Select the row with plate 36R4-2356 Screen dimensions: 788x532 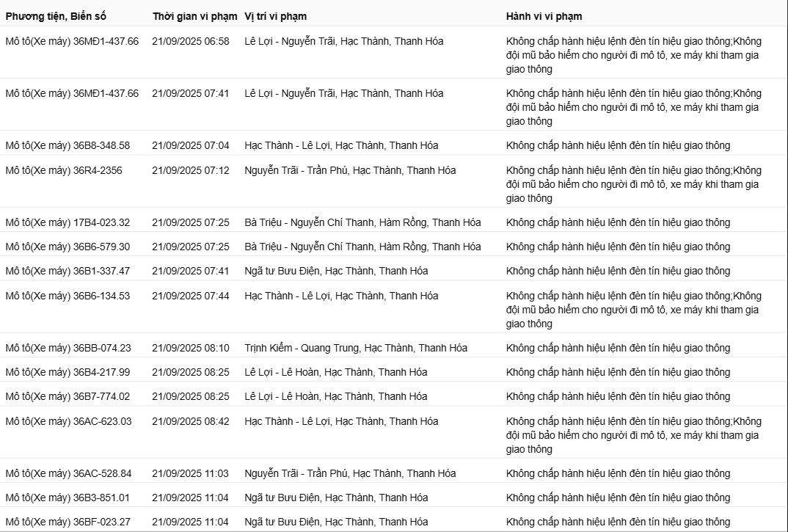tap(64, 170)
